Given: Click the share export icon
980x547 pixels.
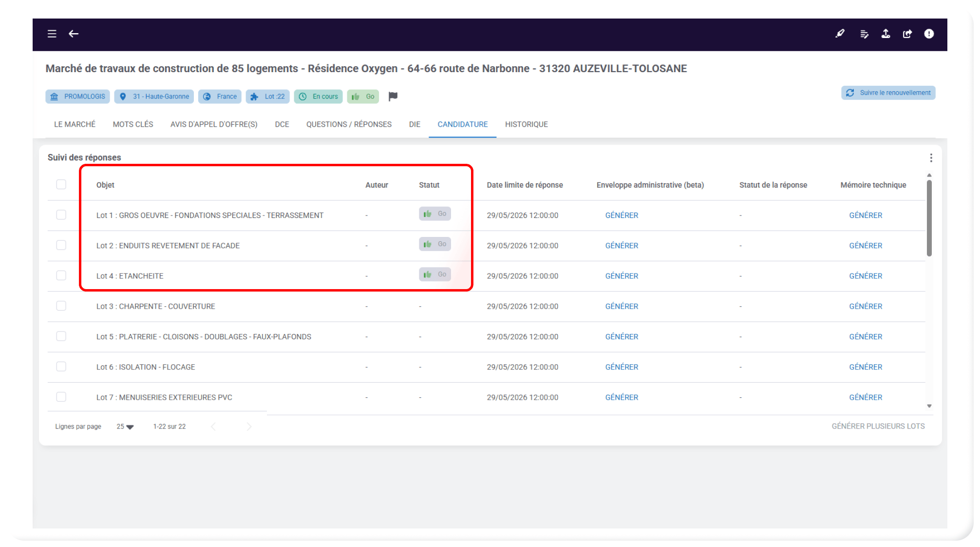Looking at the screenshot, I should pos(907,34).
